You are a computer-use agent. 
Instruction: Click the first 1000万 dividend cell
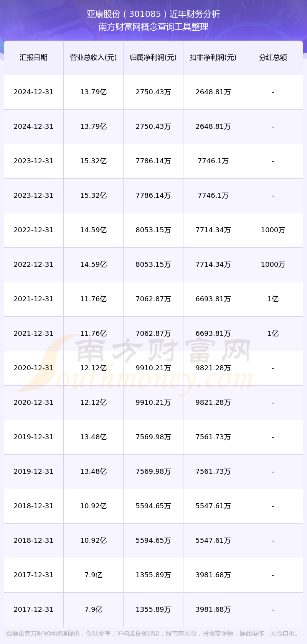273,230
